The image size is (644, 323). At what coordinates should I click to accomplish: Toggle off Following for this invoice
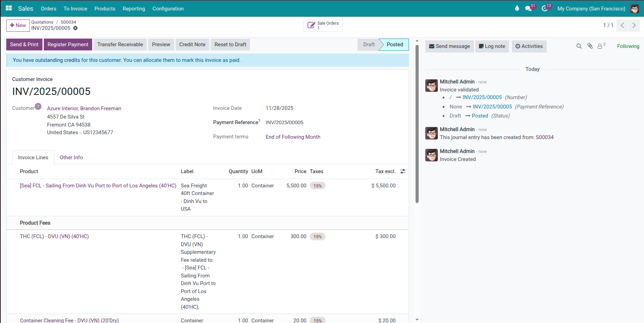pyautogui.click(x=628, y=46)
